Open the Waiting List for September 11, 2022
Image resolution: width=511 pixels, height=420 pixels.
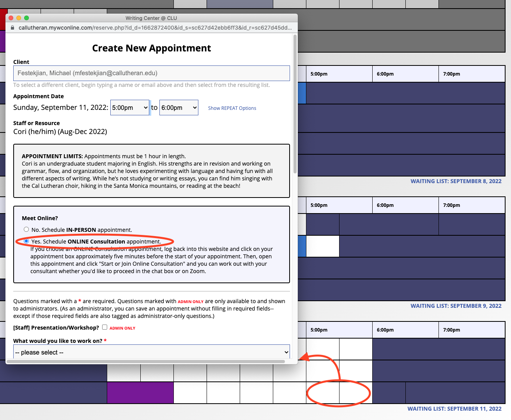click(x=454, y=409)
